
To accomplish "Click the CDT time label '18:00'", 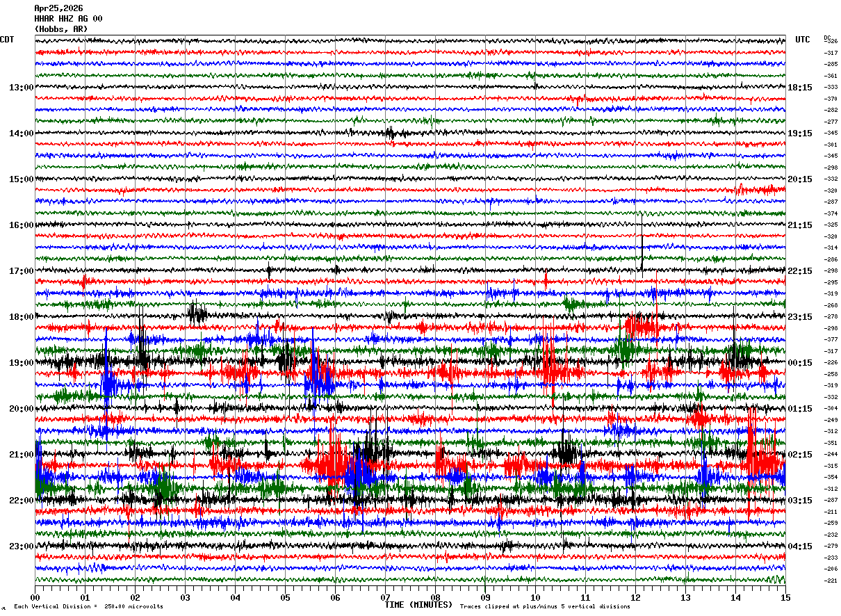I will point(22,317).
